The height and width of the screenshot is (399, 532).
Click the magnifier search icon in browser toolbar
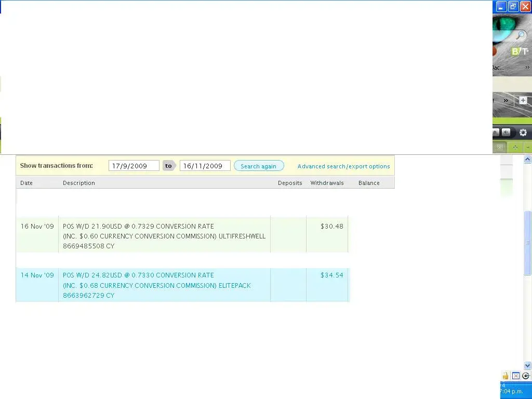click(x=521, y=35)
